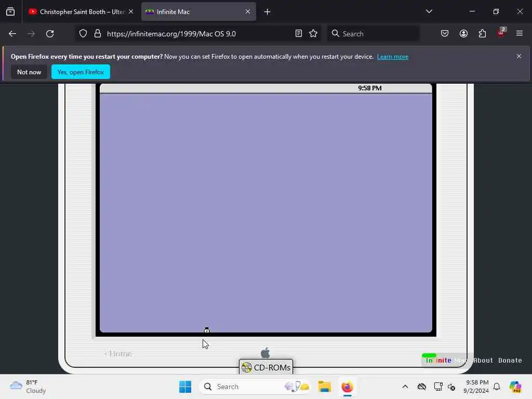
Task: Click the infinitemac.org URL address field
Action: coord(198,34)
